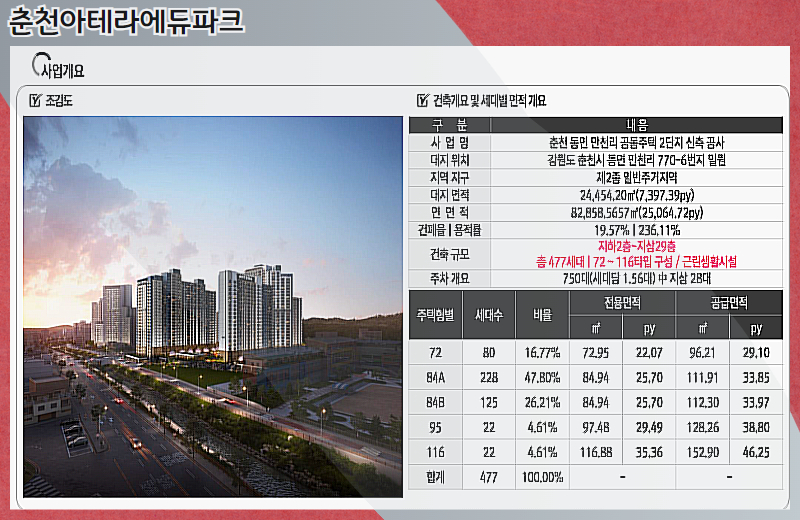This screenshot has width=800, height=520.
Task: Click the 연 면 적 row label
Action: click(449, 212)
